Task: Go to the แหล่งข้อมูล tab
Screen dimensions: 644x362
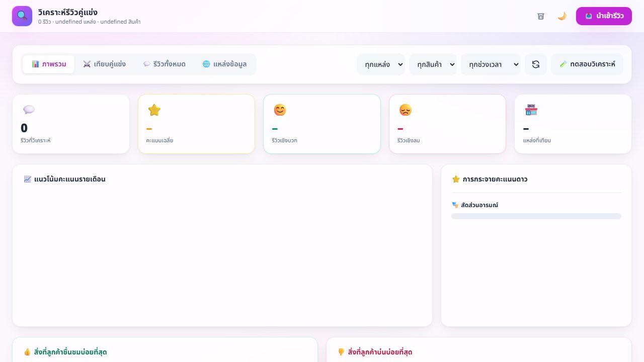Action: point(224,64)
